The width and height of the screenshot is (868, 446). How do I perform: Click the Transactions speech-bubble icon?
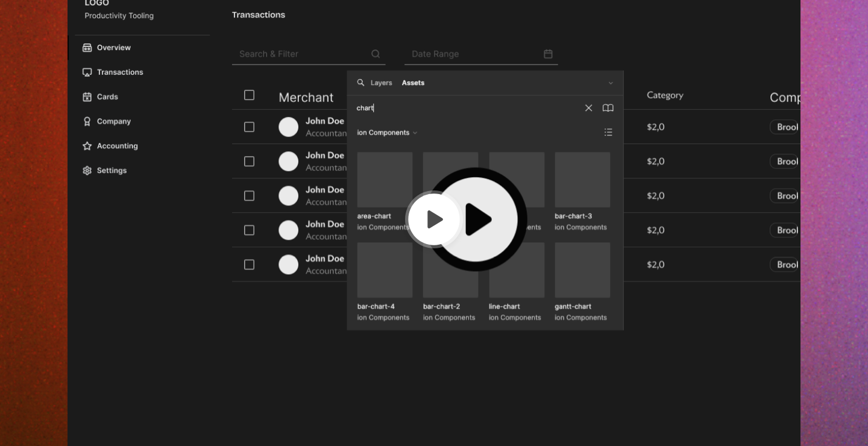pos(87,72)
